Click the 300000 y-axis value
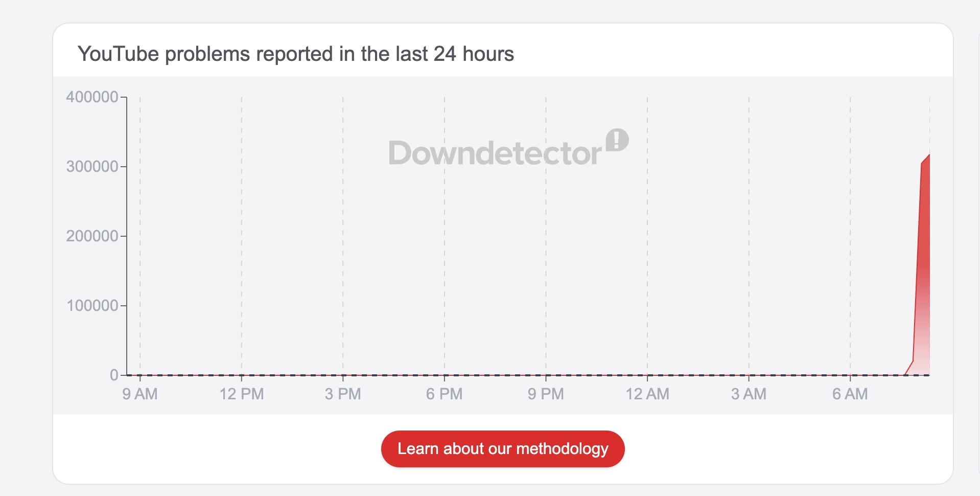980x496 pixels. 92,166
